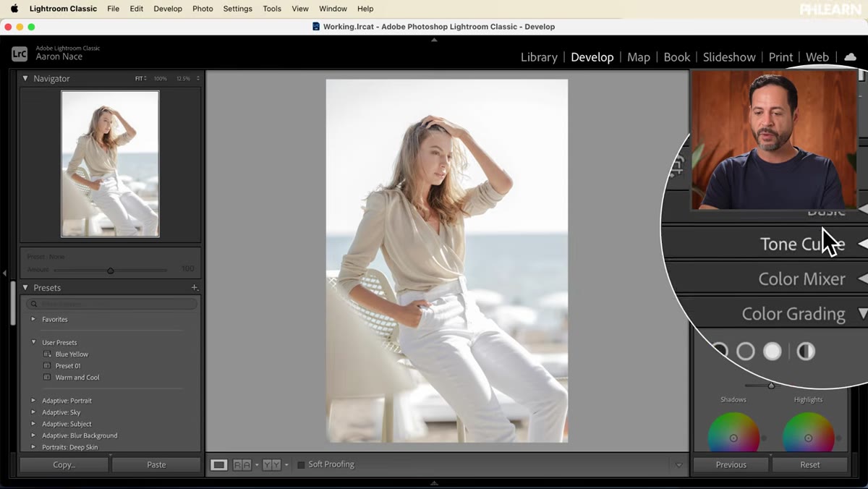Open the Help menu
This screenshot has height=489, width=868.
(x=365, y=9)
